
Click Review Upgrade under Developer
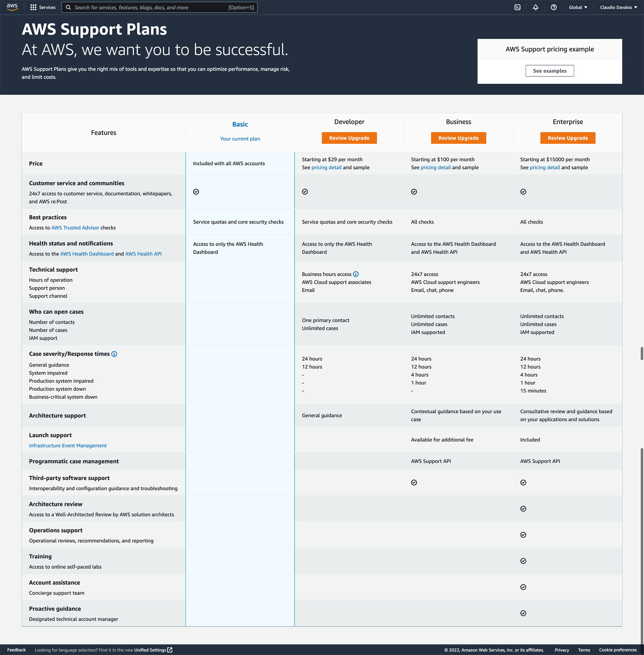click(x=349, y=138)
